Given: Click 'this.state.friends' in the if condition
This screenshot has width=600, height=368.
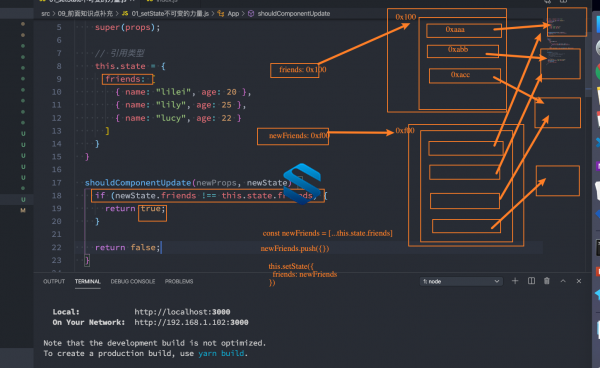Looking at the screenshot, I should tap(267, 196).
